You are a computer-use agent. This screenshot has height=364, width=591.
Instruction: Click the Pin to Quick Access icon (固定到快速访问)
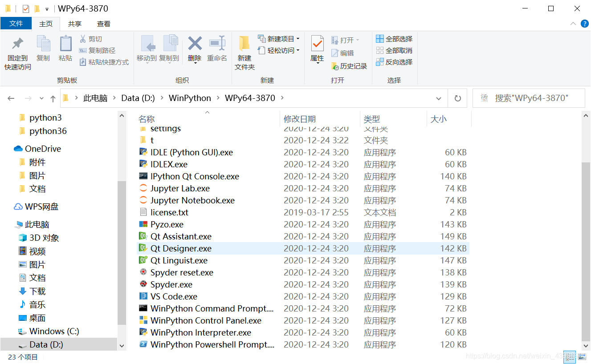[x=18, y=44]
